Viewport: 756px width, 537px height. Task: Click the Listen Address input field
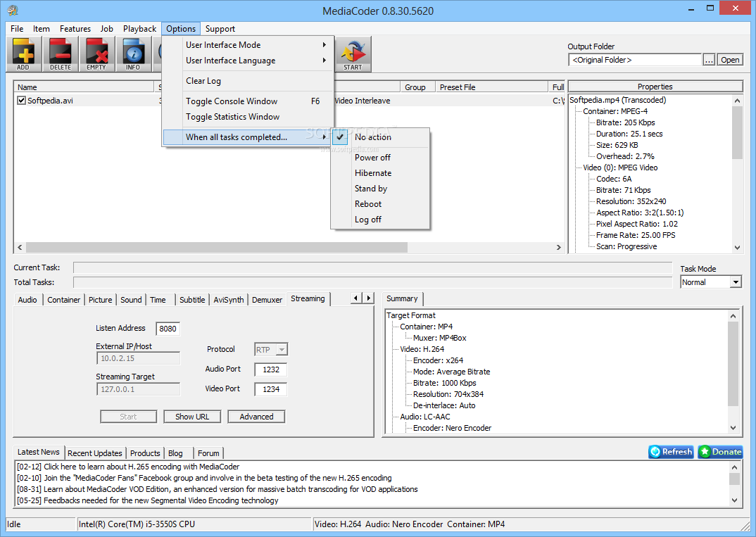pos(168,329)
